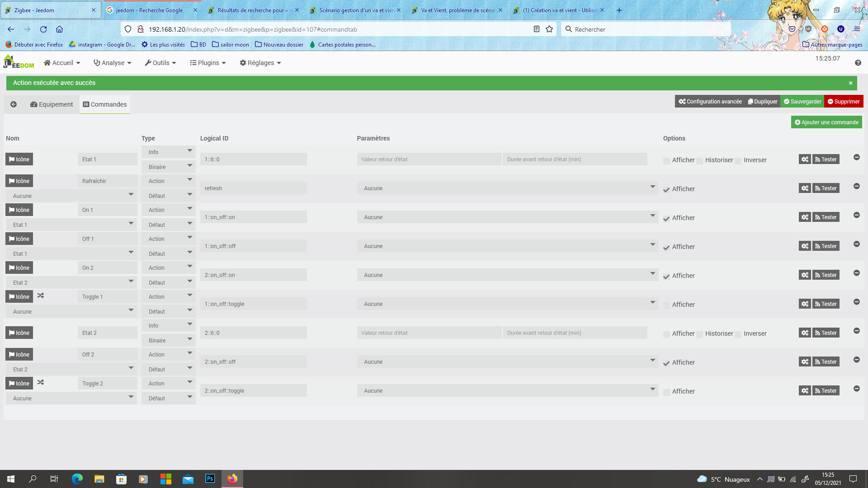Open gear configuration for Toggle 1 command
This screenshot has width=868, height=488.
[805, 304]
